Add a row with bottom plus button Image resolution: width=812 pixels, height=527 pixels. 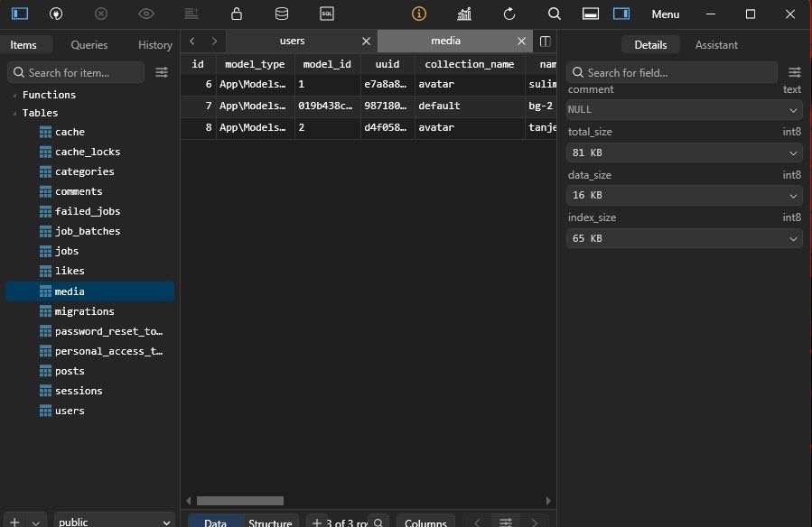[x=316, y=522]
